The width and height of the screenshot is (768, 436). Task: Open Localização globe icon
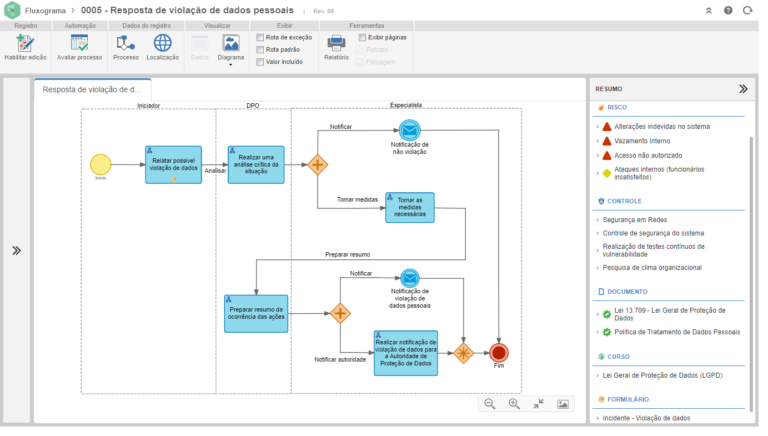162,43
